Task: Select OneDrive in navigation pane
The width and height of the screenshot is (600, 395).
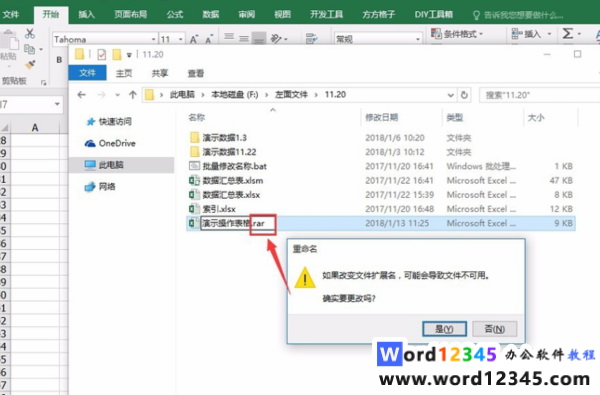Action: pos(110,144)
